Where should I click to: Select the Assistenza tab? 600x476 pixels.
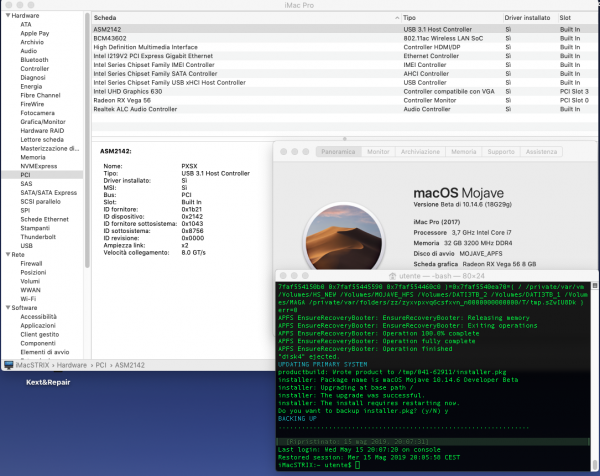pyautogui.click(x=541, y=151)
